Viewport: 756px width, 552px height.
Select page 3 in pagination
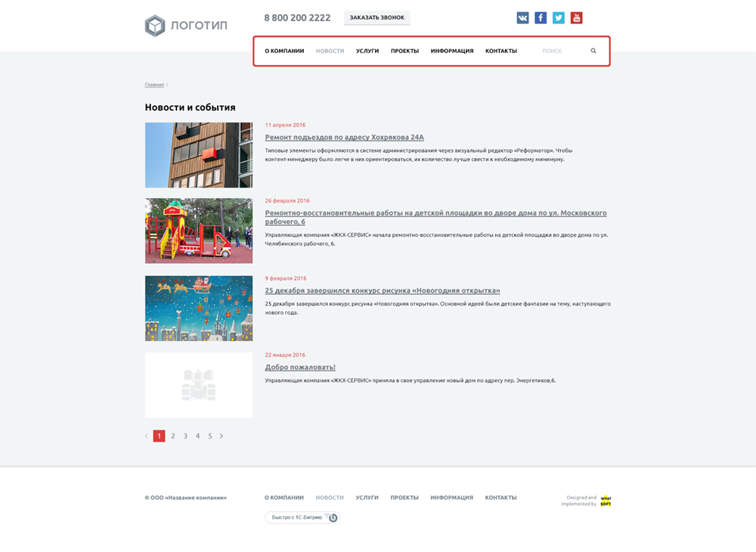coord(185,436)
